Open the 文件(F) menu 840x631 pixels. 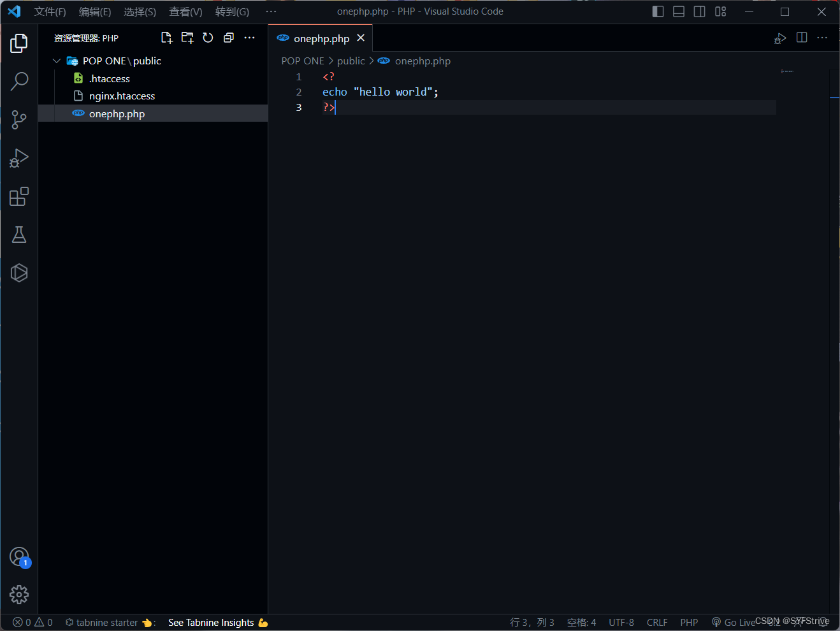(x=50, y=12)
